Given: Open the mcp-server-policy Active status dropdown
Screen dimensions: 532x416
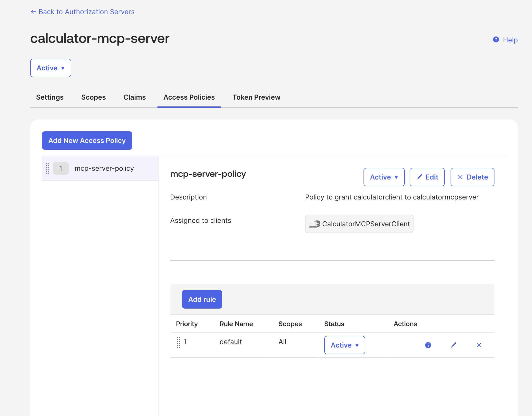Looking at the screenshot, I should [384, 177].
